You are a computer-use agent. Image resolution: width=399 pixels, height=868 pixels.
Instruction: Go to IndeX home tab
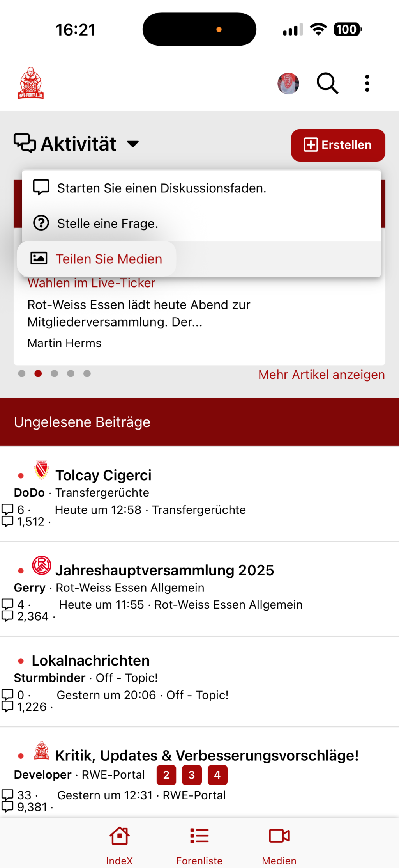point(119,844)
